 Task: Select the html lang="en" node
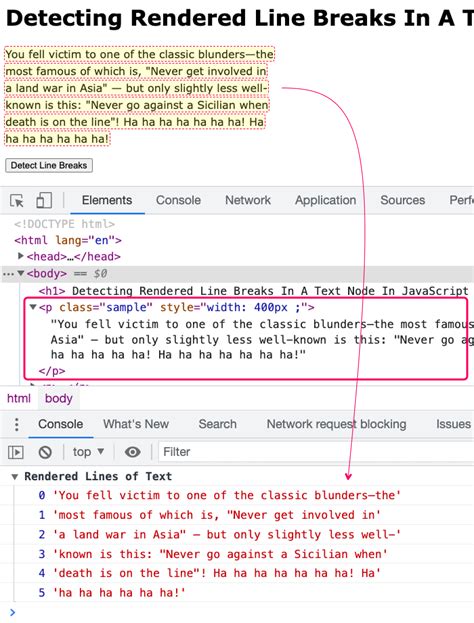click(x=68, y=240)
